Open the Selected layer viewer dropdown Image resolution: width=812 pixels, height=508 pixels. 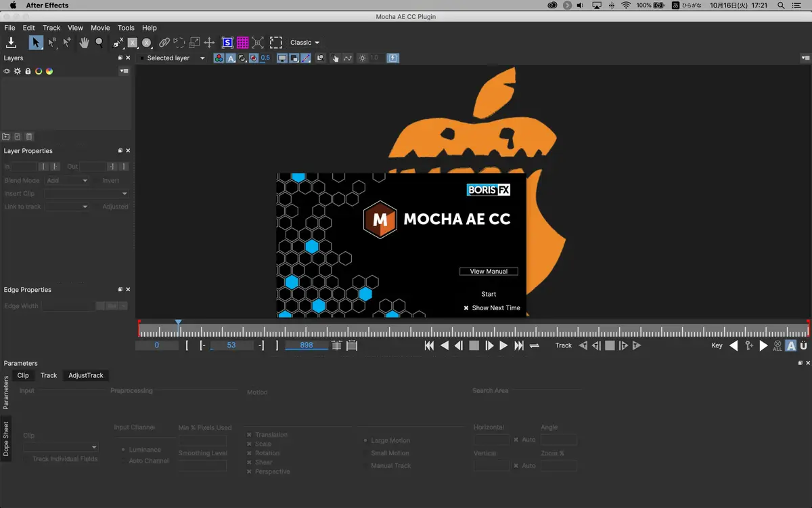point(171,58)
